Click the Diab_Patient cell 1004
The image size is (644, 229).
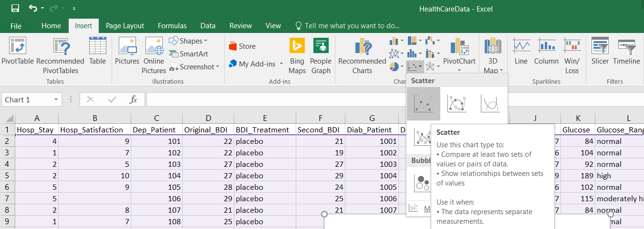(372, 175)
